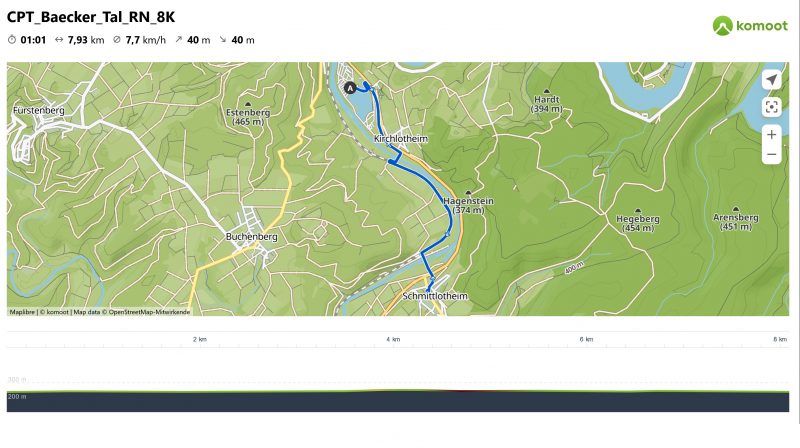Click the distance arrows icon
The image size is (800, 448).
[59, 40]
